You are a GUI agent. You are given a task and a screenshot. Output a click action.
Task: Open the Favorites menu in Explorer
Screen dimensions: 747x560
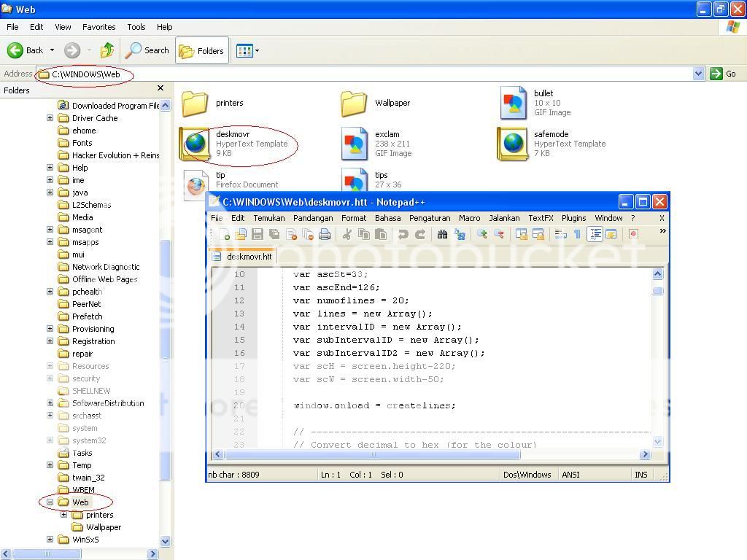(x=98, y=27)
